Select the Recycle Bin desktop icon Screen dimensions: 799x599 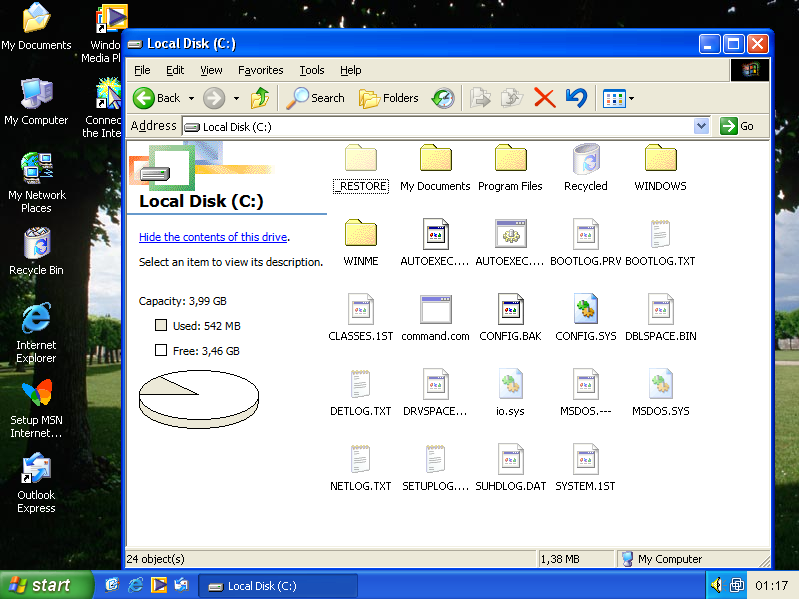coord(36,251)
